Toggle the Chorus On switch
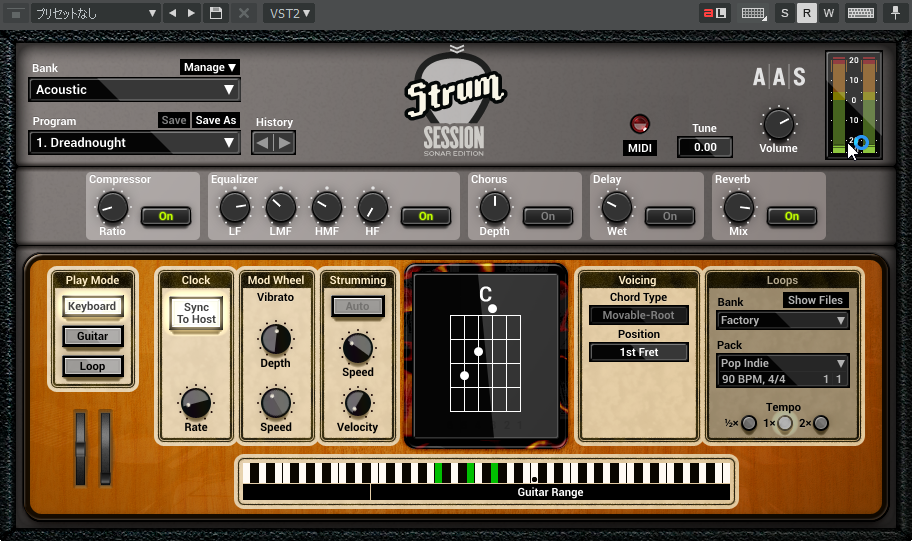Screen dimensions: 912x541 [x=548, y=216]
